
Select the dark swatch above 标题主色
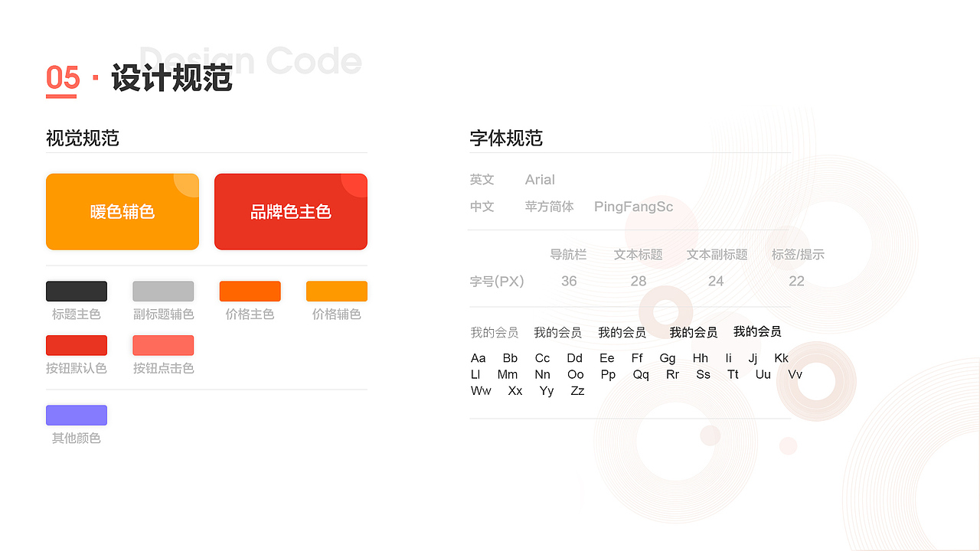coord(77,292)
